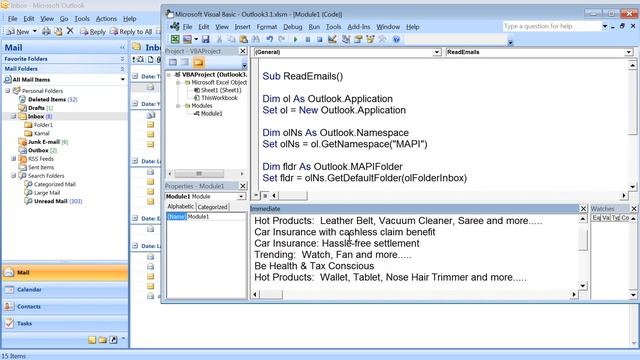Click the Print icon in Outlook toolbar

[x=46, y=31]
